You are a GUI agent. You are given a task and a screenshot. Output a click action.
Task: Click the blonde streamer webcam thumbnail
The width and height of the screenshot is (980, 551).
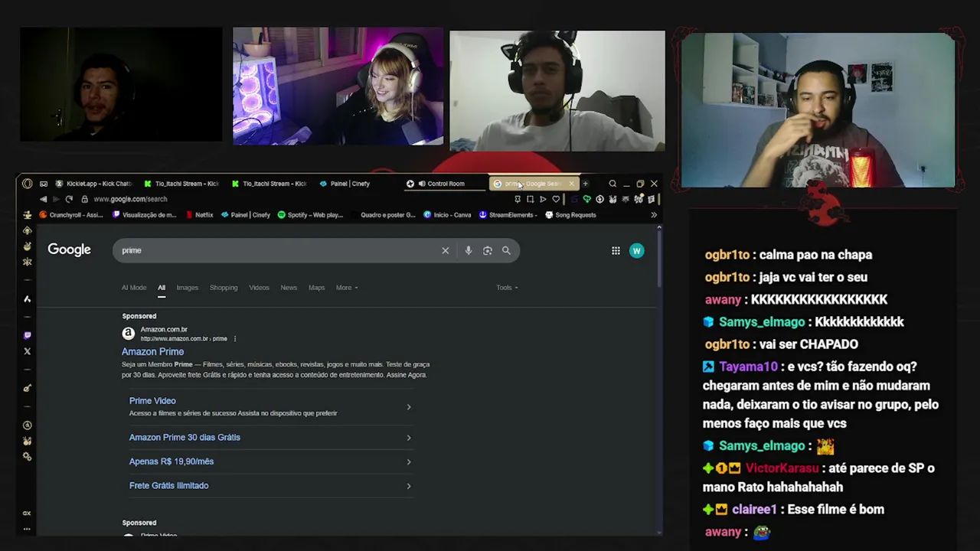point(338,86)
